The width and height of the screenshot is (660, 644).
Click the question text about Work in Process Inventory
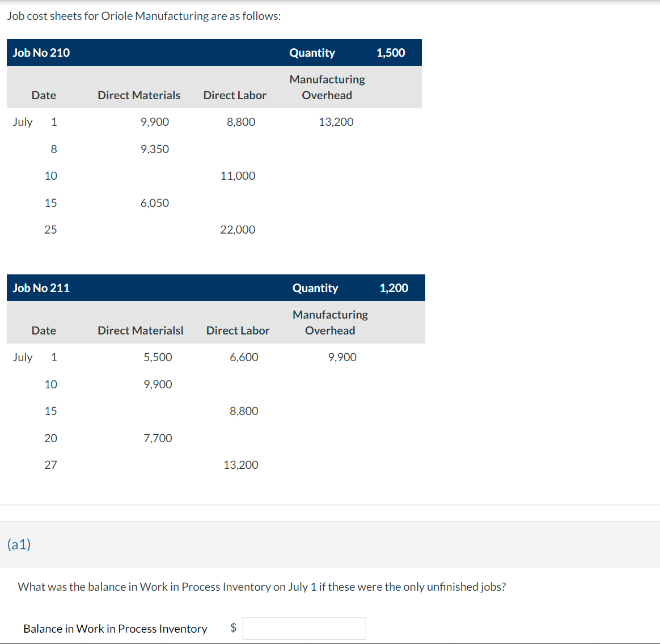pyautogui.click(x=262, y=587)
